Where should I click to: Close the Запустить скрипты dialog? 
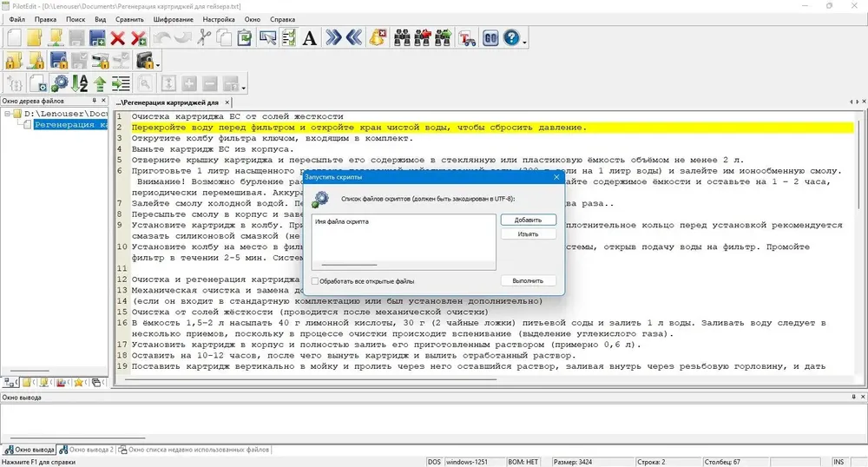point(556,177)
